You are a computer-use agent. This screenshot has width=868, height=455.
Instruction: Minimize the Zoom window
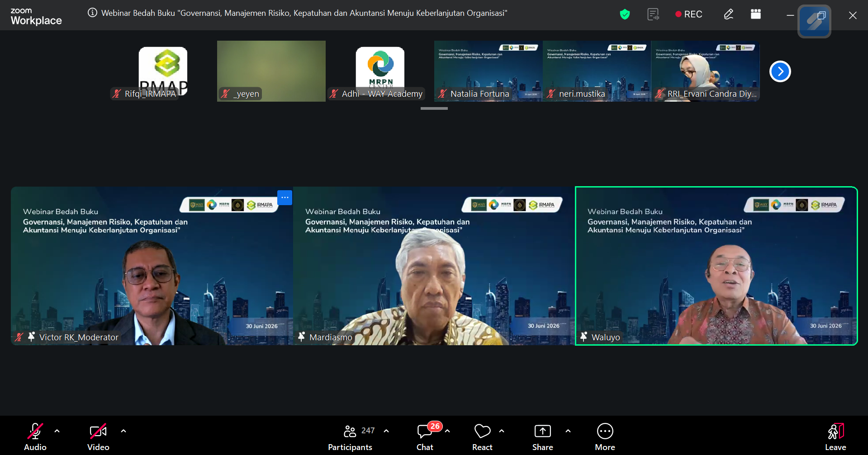pyautogui.click(x=790, y=15)
